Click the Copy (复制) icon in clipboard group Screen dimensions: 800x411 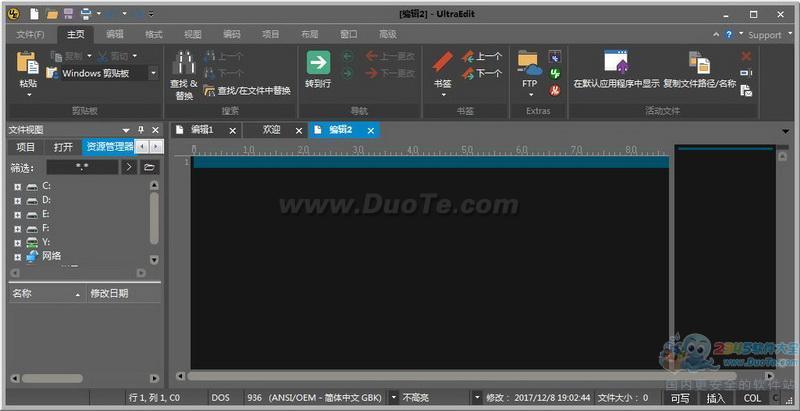[x=56, y=56]
